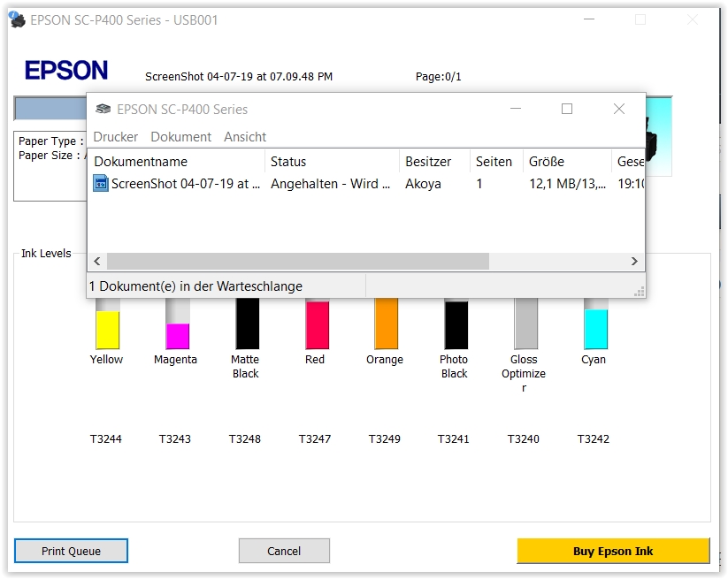
Task: Open the Drucker menu
Action: pos(116,137)
